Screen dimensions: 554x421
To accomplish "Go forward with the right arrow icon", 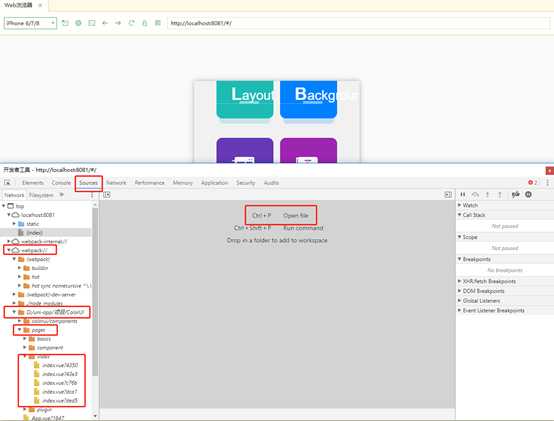I will (118, 23).
